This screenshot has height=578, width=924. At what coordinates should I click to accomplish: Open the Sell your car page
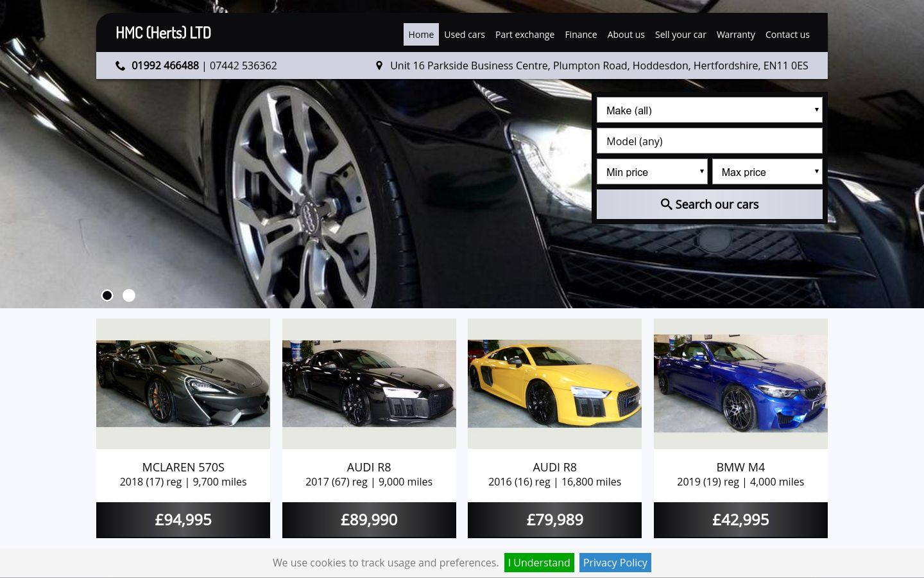(681, 35)
